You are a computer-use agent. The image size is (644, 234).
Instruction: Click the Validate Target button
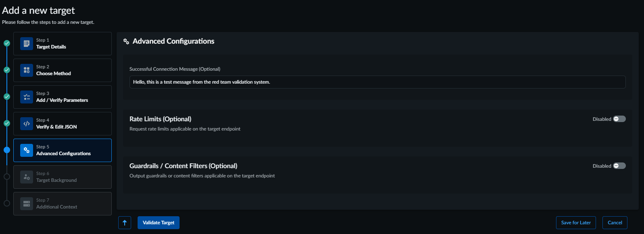click(159, 223)
